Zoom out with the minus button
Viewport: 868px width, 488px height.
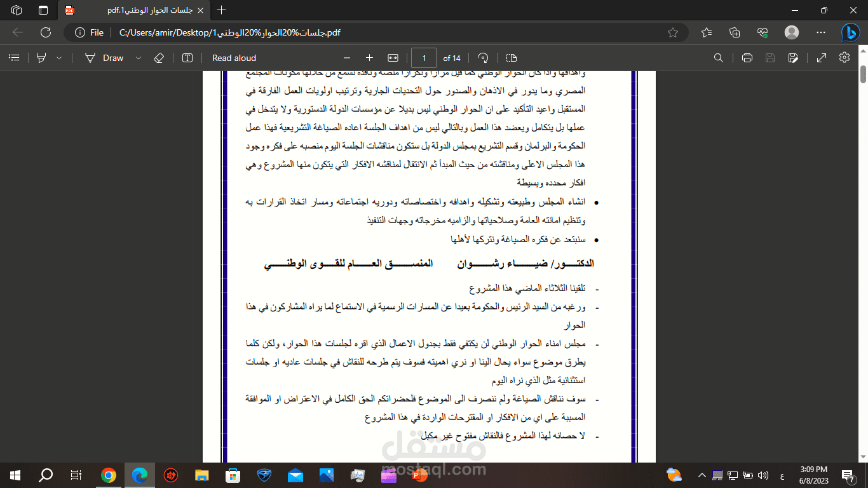tap(346, 58)
